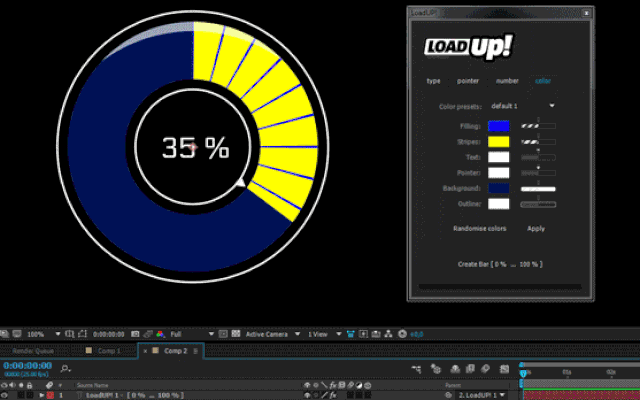
Task: Click Comp 2 tab panel menu icon
Action: point(196,351)
